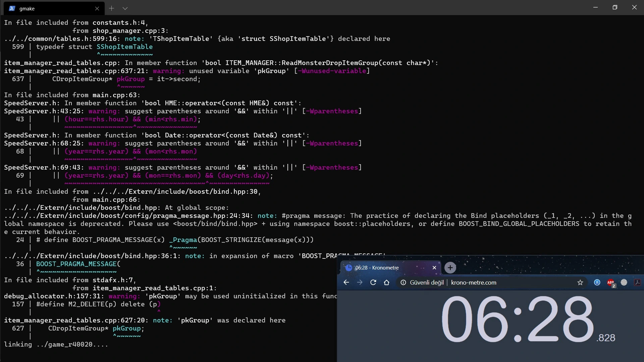Screen dimensions: 644x362
Task: Click '#define M2_DELETE(p) delete (p)' line
Action: coord(98,304)
